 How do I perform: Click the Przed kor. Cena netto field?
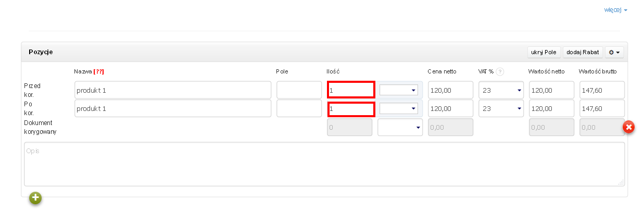tap(450, 90)
